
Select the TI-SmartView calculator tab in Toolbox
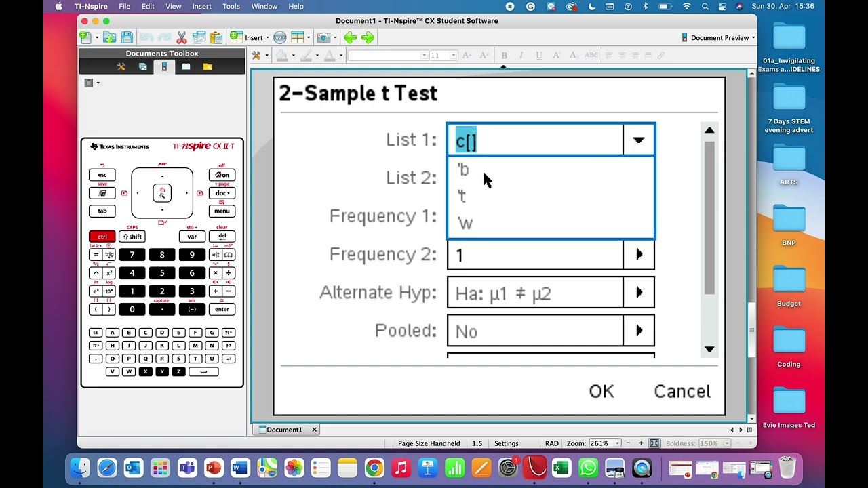click(163, 66)
